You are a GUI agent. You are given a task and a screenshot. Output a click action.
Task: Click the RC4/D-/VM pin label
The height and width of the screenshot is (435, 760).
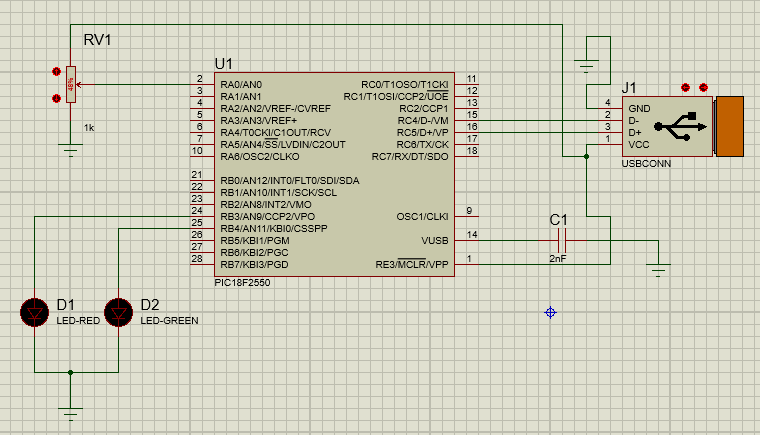[423, 121]
